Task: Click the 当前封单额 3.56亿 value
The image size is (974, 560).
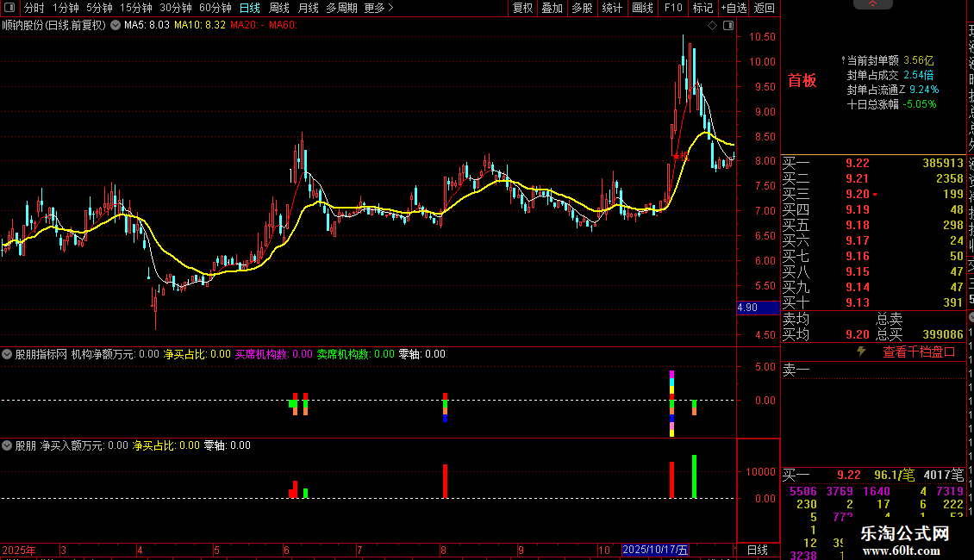Action: pos(918,60)
